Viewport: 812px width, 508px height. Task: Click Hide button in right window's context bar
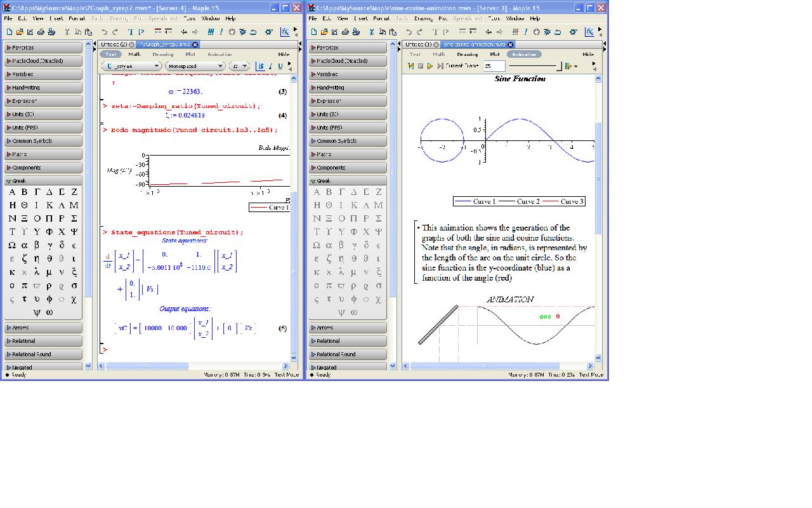pos(588,55)
